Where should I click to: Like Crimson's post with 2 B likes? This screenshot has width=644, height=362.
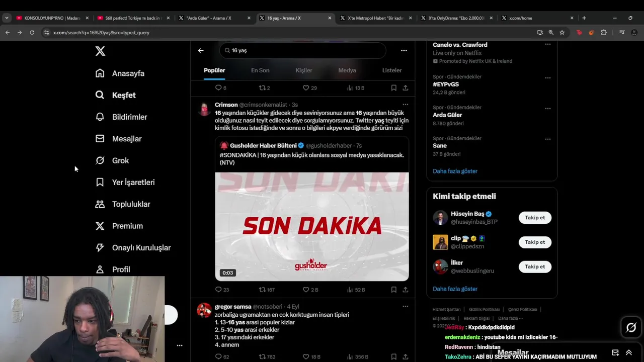[310, 290]
